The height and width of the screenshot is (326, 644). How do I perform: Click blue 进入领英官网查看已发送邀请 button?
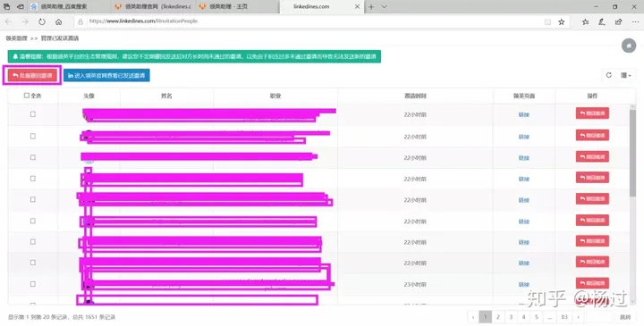[106, 75]
